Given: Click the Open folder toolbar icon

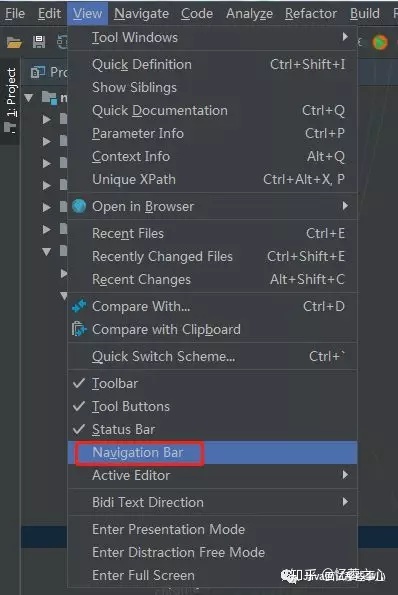Looking at the screenshot, I should pos(14,42).
